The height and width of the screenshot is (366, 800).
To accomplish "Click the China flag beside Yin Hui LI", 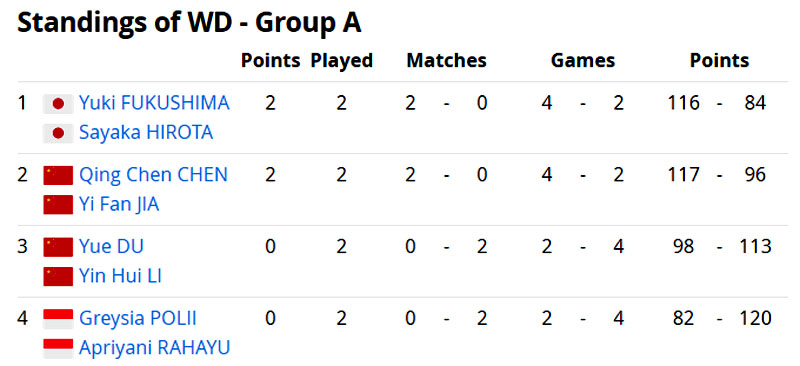I will pyautogui.click(x=58, y=277).
